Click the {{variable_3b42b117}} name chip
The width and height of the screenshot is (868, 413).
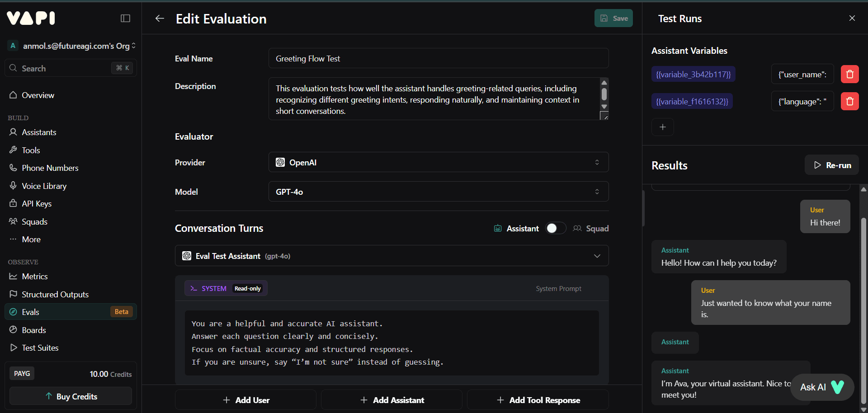click(693, 74)
